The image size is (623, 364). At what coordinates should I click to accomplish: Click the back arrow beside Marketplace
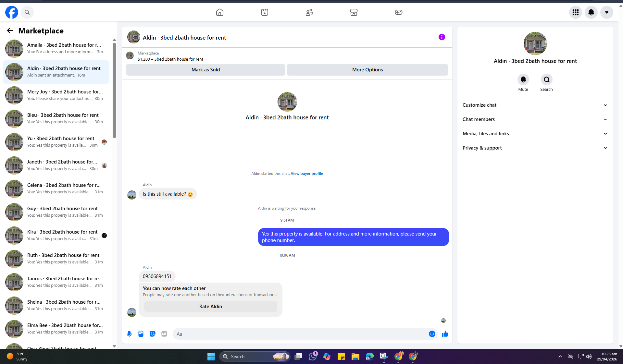coord(10,30)
